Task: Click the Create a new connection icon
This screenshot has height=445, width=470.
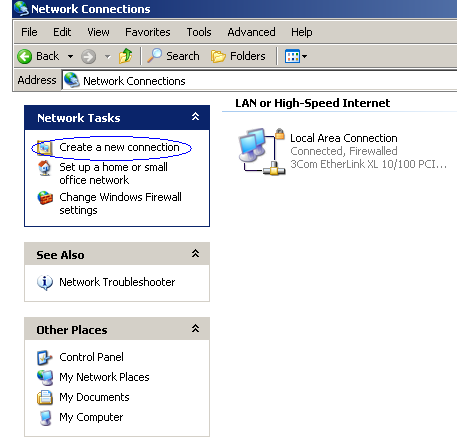Action: [44, 148]
